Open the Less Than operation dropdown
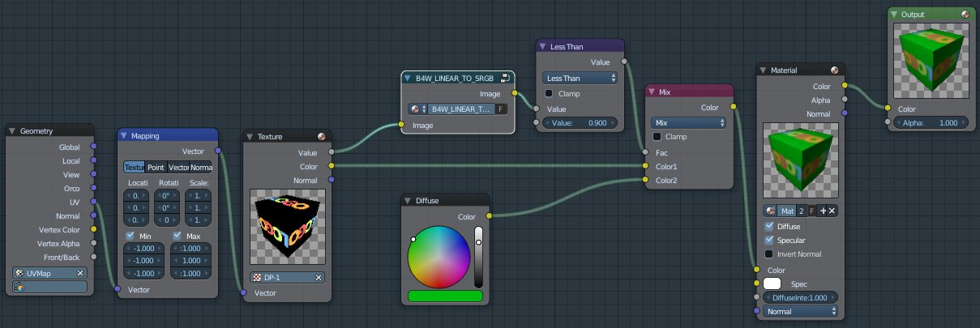The height and width of the screenshot is (328, 980). (580, 79)
